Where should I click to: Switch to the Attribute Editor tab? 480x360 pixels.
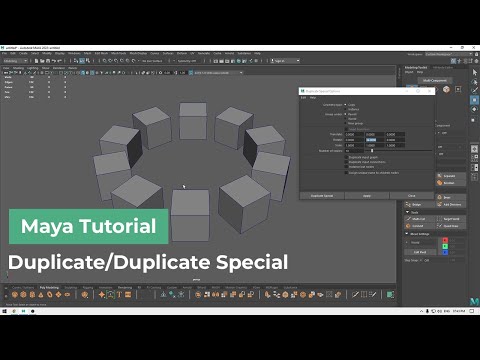443,67
